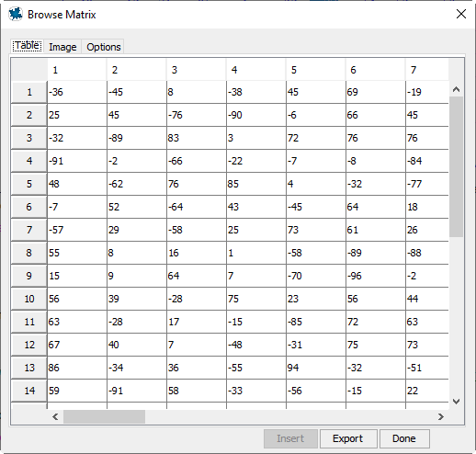The height and width of the screenshot is (454, 476).
Task: Click the Done button
Action: (404, 438)
